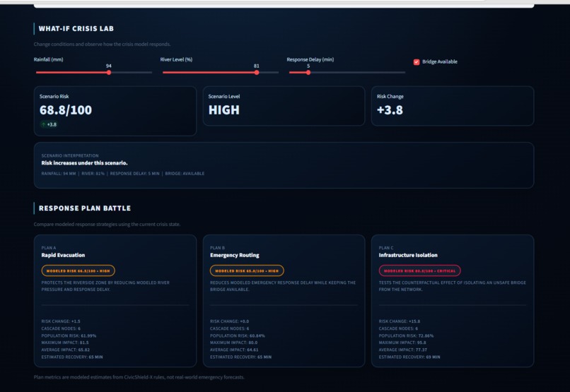Screen dimensions: 570x392
Task: Click the "PLAN C" label
Action: pyautogui.click(x=385, y=248)
